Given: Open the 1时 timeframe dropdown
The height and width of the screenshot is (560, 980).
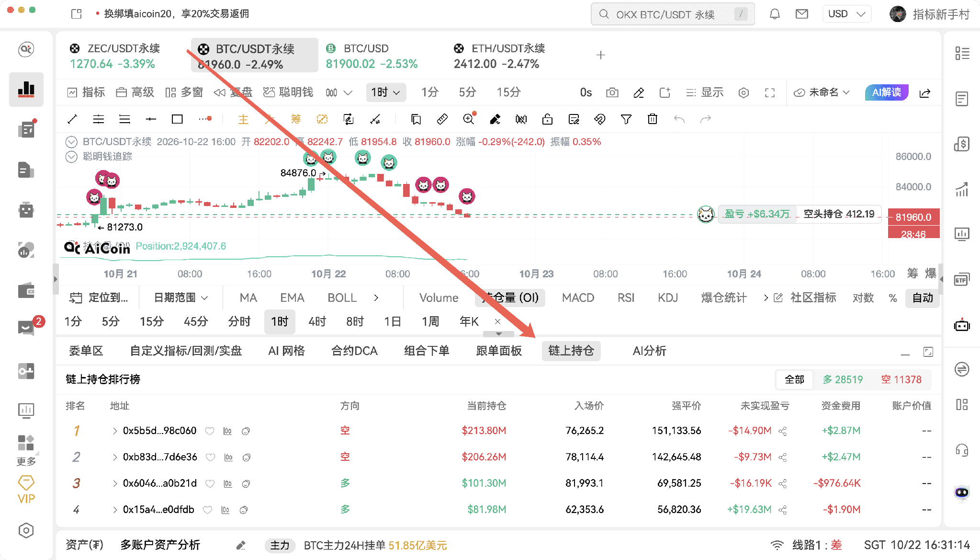Looking at the screenshot, I should point(386,92).
